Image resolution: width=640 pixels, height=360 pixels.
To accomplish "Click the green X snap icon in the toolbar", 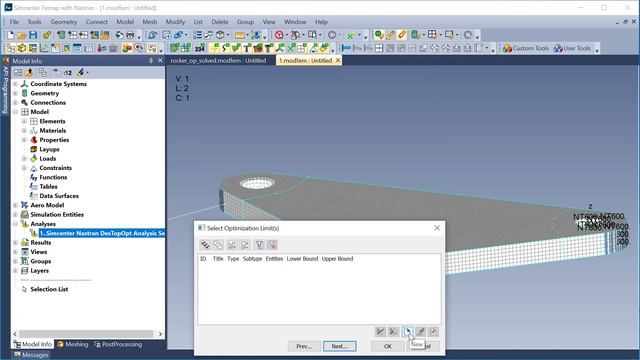I will point(350,35).
